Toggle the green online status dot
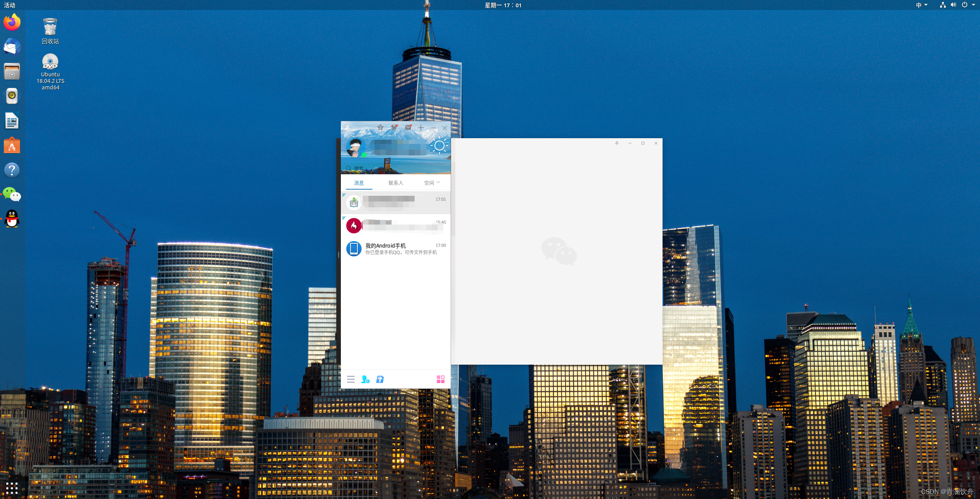This screenshot has height=499, width=980. click(364, 155)
